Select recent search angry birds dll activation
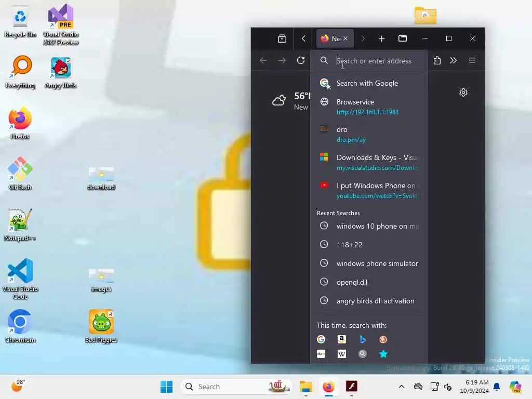This screenshot has height=399, width=532. [368, 301]
